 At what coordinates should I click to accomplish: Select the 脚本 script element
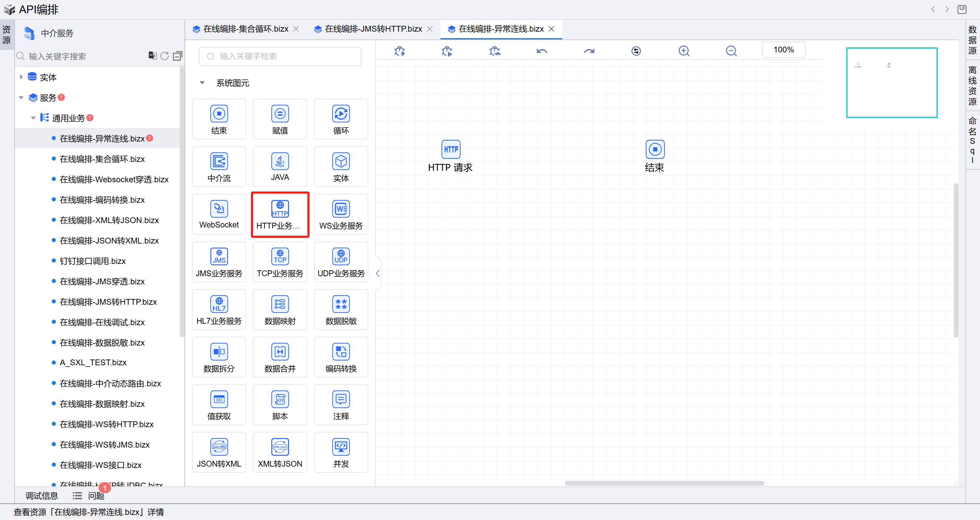(x=279, y=404)
